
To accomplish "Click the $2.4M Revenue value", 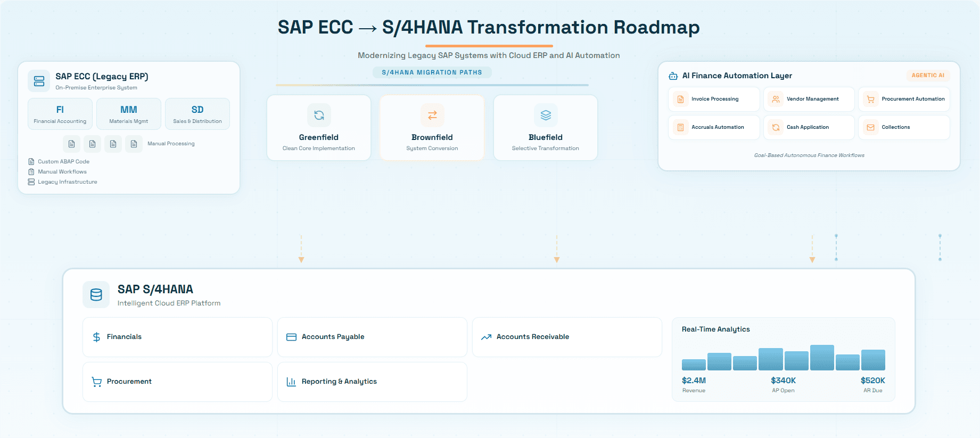I will (x=694, y=381).
